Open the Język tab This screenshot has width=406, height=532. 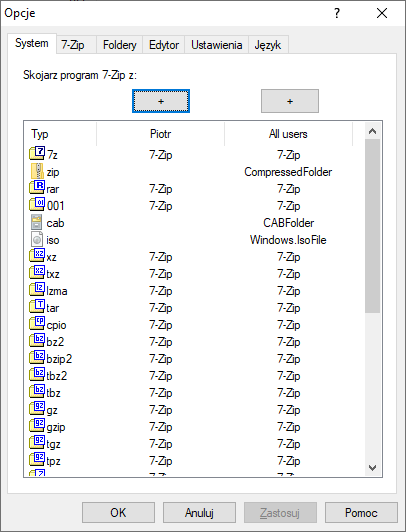(x=268, y=45)
